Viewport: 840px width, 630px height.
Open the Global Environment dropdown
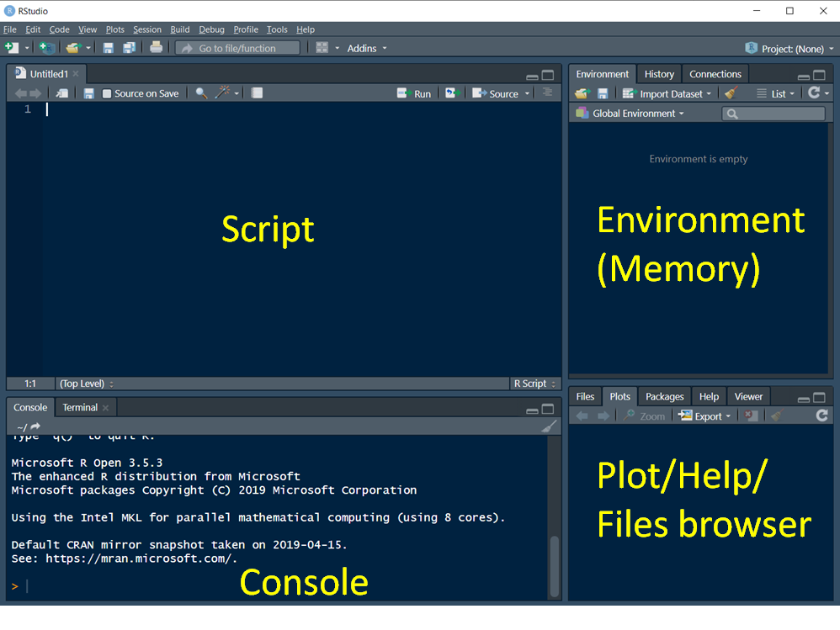click(x=630, y=114)
